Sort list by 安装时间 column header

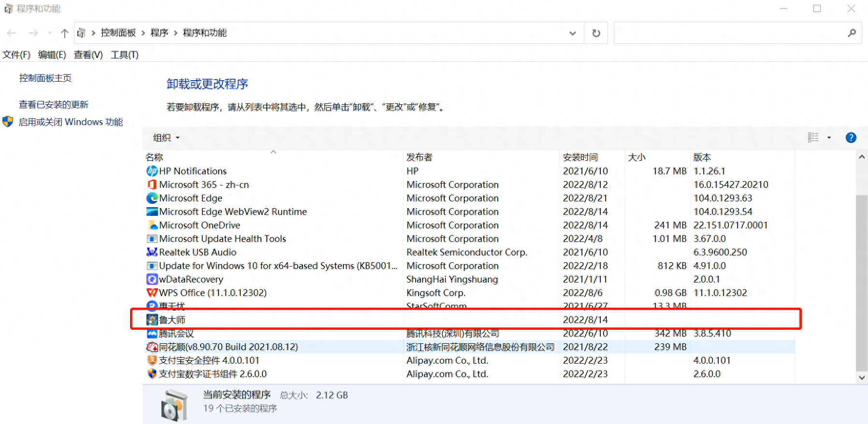(580, 157)
